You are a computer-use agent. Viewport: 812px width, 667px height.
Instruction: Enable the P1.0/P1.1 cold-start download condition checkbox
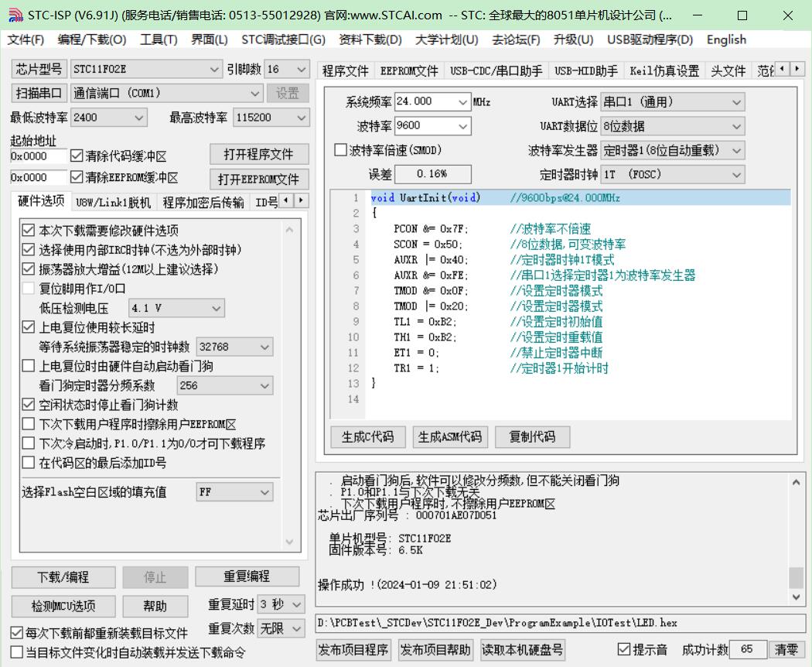(29, 443)
